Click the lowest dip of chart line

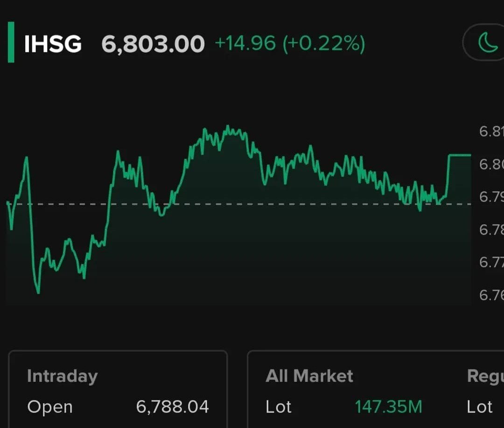point(38,292)
